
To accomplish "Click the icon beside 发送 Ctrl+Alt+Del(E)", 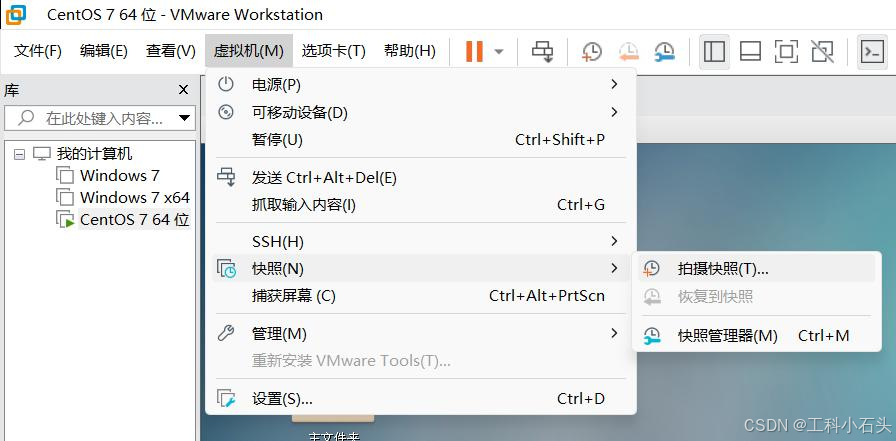I will coord(226,177).
